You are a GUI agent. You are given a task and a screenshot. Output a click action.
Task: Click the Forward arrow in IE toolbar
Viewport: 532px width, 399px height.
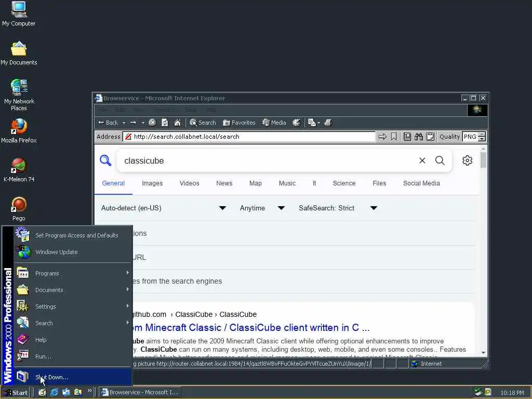134,123
